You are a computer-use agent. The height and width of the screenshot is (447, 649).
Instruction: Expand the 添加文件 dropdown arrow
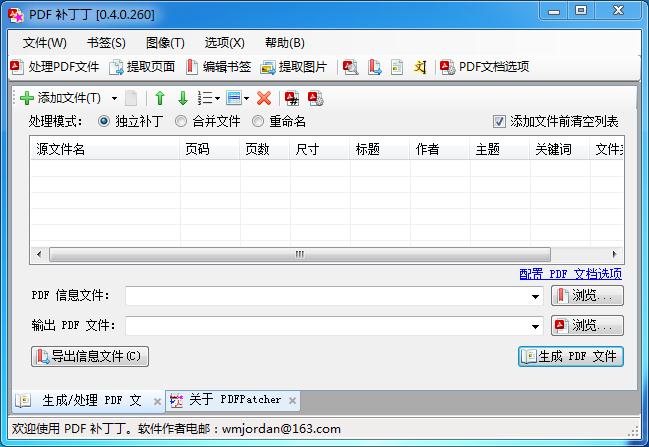pyautogui.click(x=114, y=99)
